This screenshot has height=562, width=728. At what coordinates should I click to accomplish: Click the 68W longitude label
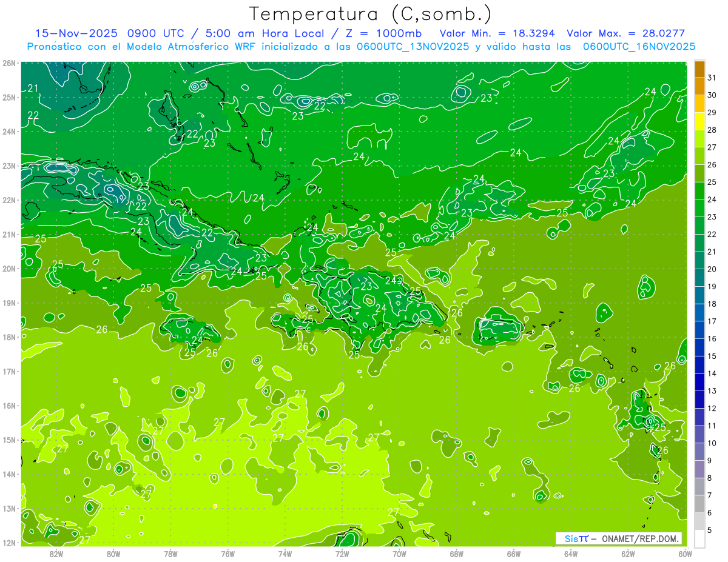click(x=457, y=554)
